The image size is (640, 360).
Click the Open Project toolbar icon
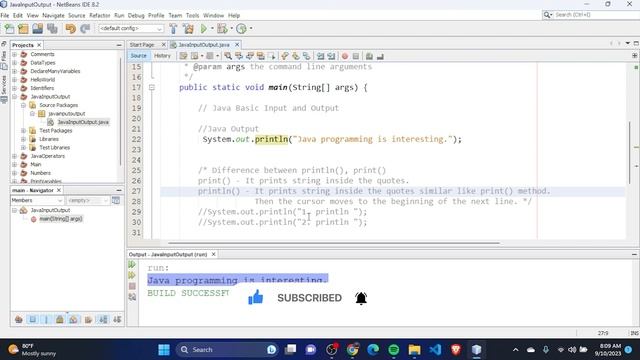pos(38,29)
